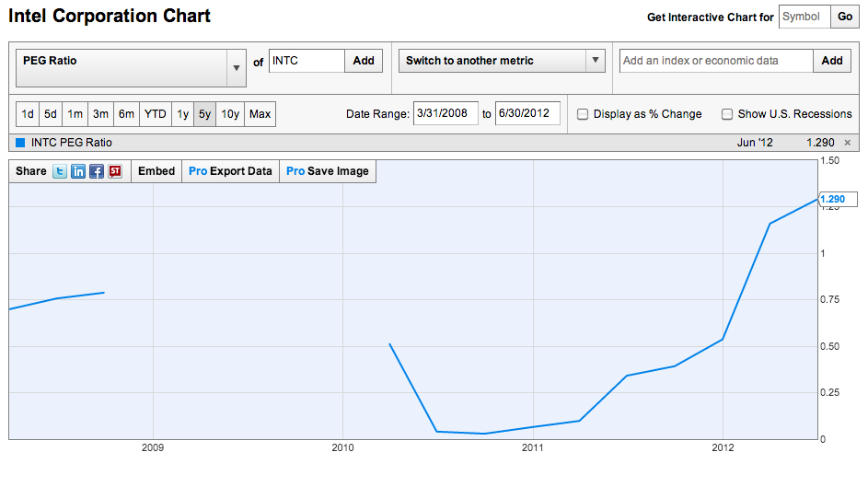Select the Max time range
Viewport: 868px width, 487px height.
coord(260,114)
